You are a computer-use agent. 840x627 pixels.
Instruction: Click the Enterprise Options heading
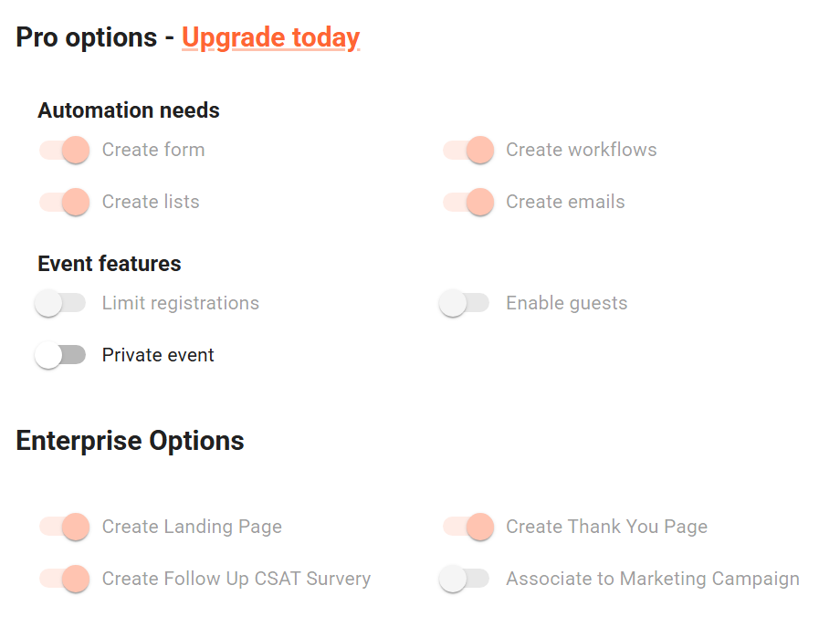click(x=131, y=441)
